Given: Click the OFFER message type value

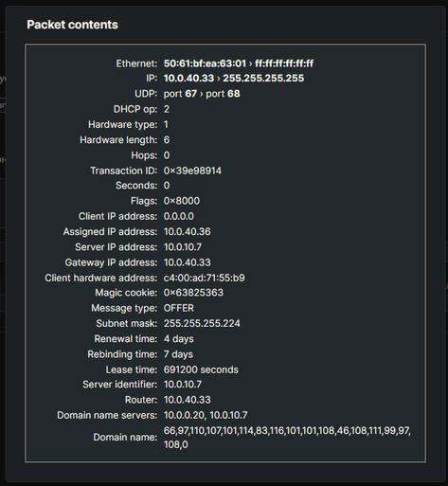Looking at the screenshot, I should pos(179,308).
